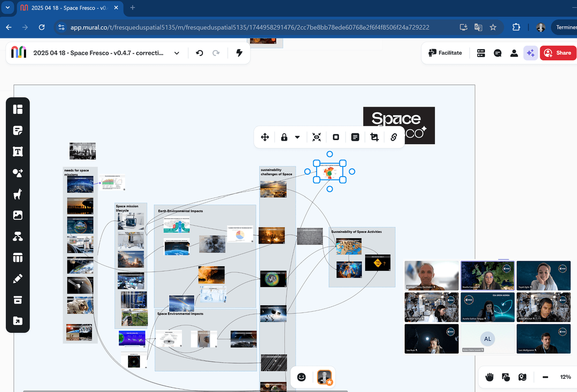Screen dimensions: 577x392
Task: Expand the browser tab search chevron
Action: point(8,8)
